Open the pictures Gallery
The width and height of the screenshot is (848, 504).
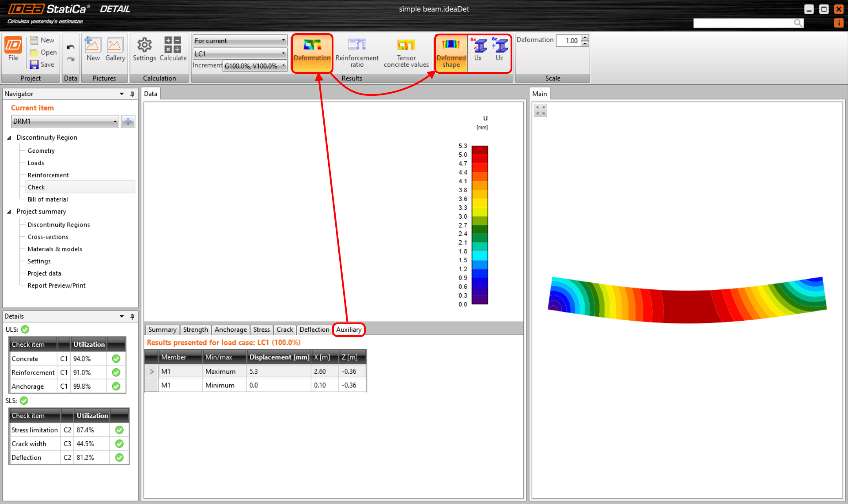115,49
